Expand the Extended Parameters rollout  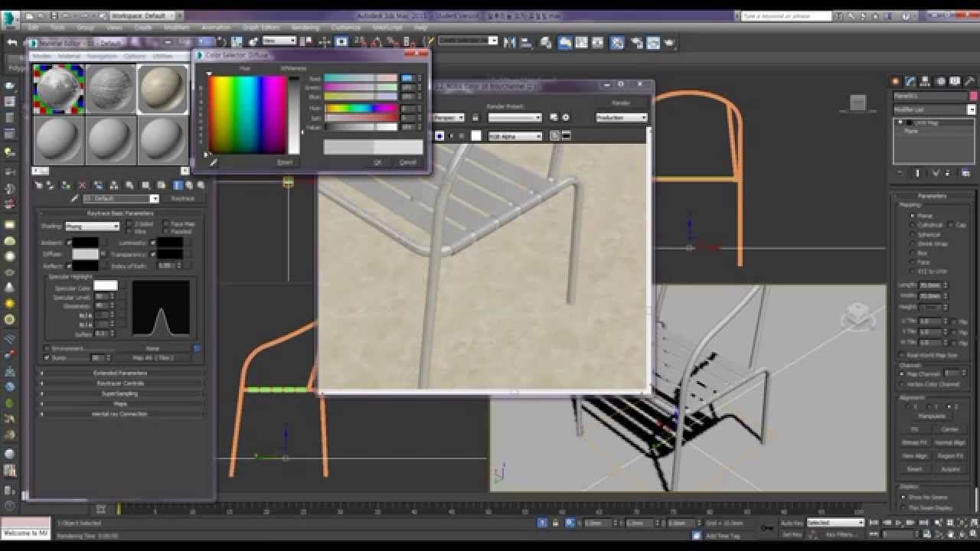coord(121,373)
